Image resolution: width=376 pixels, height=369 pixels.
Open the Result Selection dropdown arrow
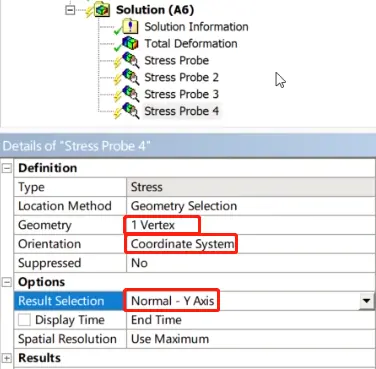[366, 301]
